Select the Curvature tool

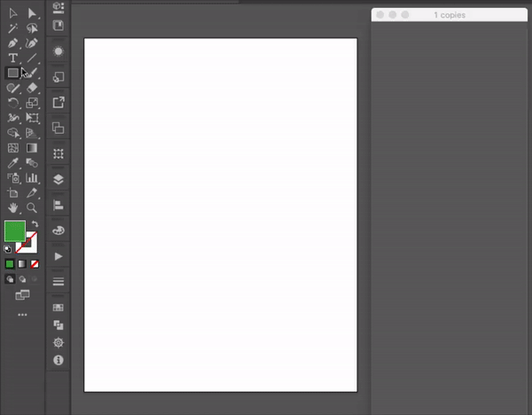32,43
